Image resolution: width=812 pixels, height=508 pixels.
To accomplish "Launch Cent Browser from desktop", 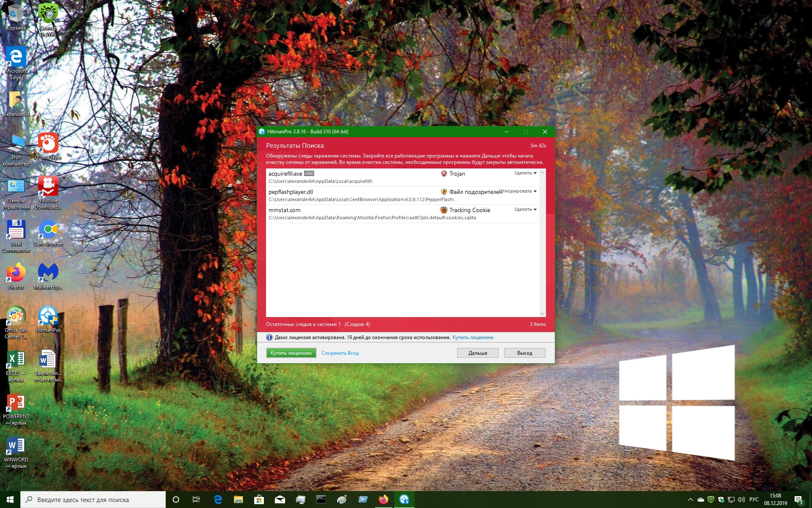I will [x=48, y=230].
